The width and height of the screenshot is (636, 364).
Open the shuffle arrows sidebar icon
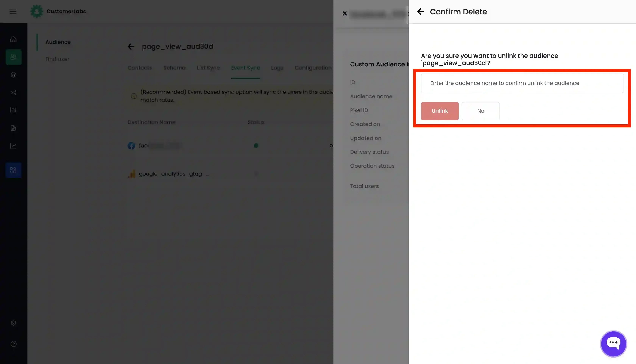13,93
